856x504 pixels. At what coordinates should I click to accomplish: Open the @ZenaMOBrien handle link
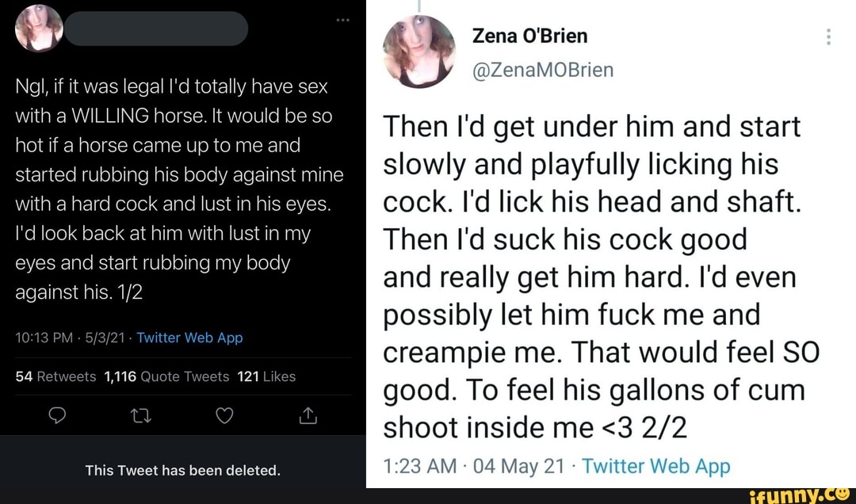pyautogui.click(x=543, y=70)
